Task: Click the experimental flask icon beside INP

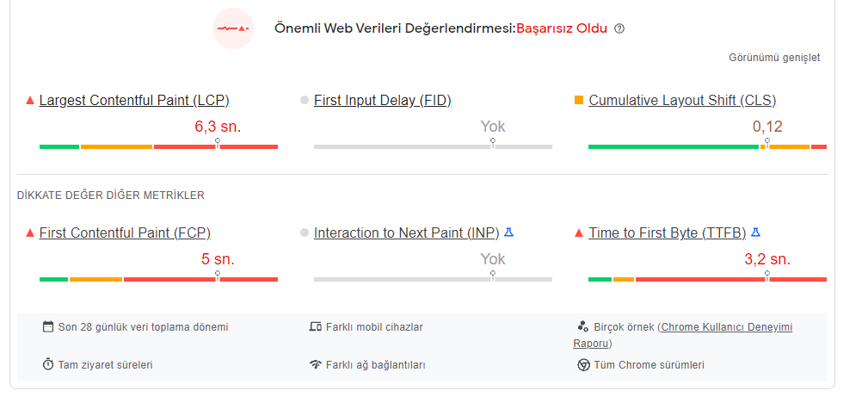Action: point(508,233)
